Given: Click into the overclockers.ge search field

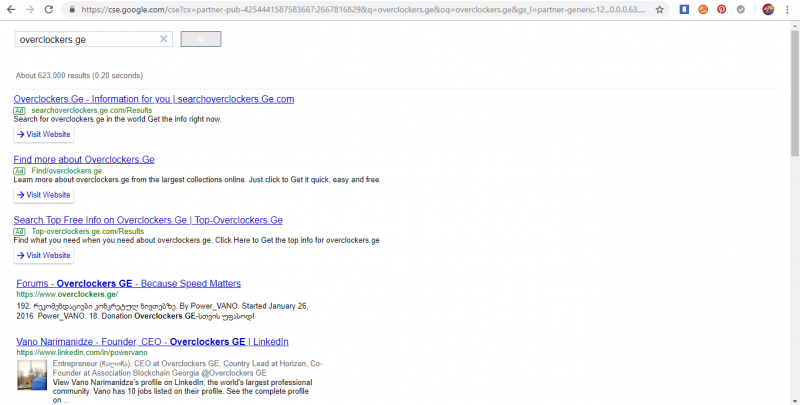Looking at the screenshot, I should pyautogui.click(x=85, y=39).
